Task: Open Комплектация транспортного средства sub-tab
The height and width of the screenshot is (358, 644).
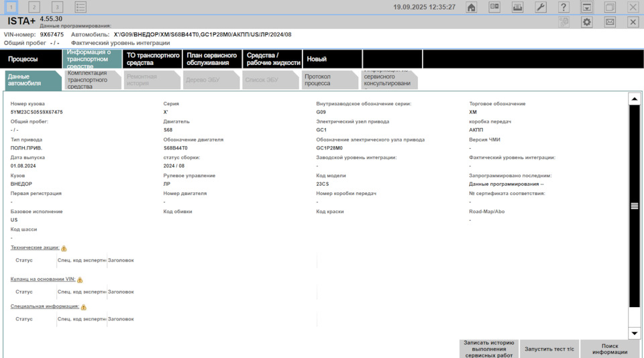Action: pos(93,80)
